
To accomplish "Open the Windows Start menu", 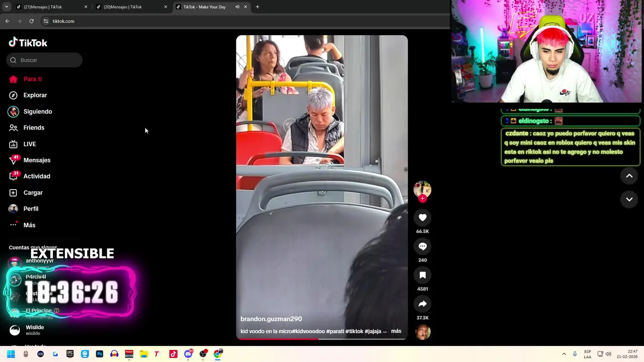I will (11, 354).
